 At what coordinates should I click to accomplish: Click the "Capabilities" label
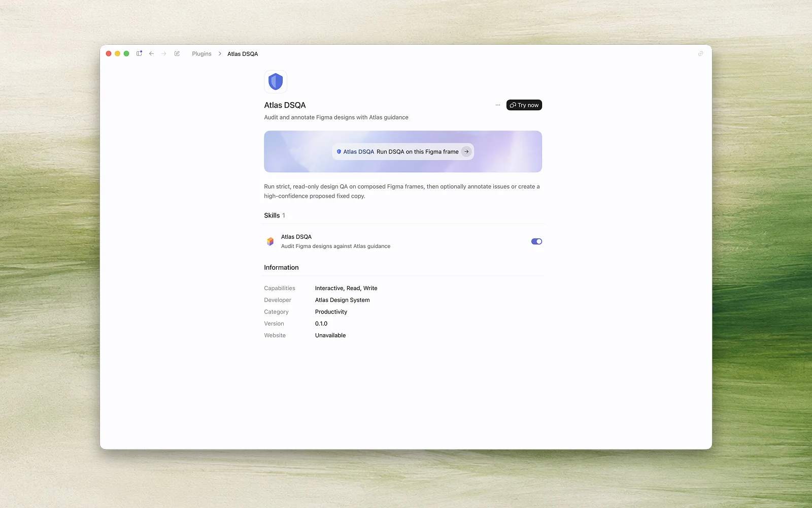tap(280, 288)
